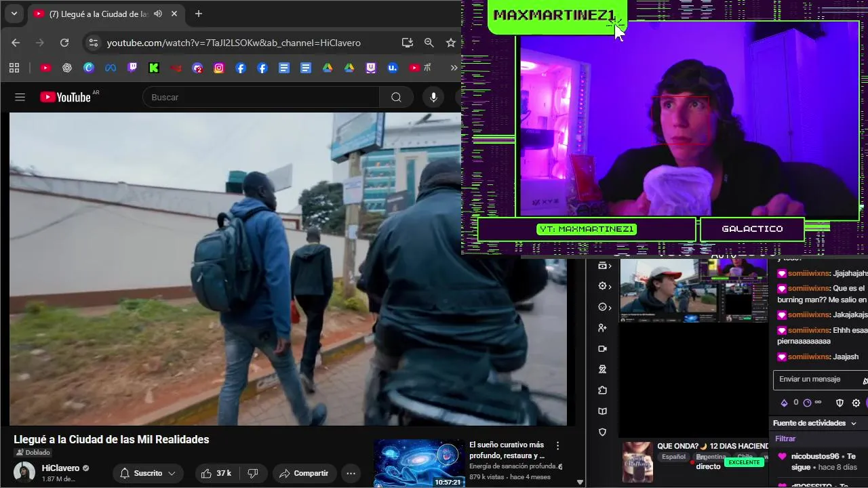Click the YouTube scrollbar down arrow
The height and width of the screenshot is (488, 868).
click(580, 483)
